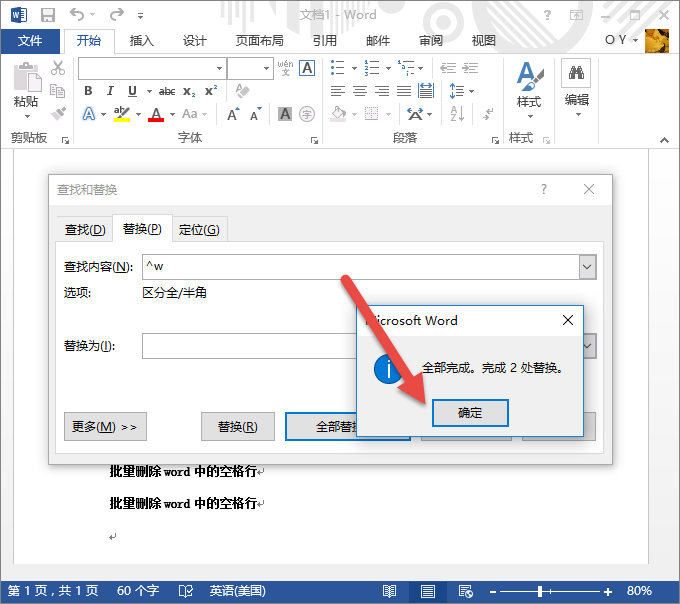Click the 替换(R) button
The height and width of the screenshot is (604, 680).
[238, 427]
